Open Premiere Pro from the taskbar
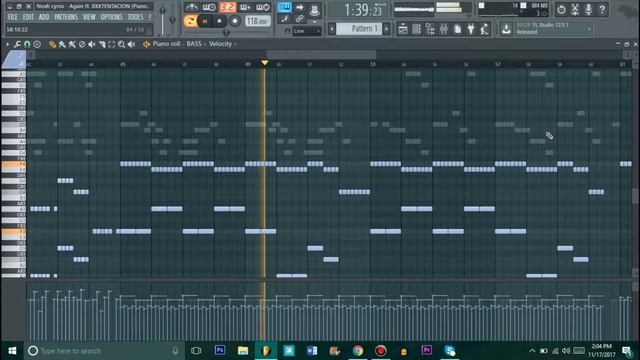Image resolution: width=640 pixels, height=360 pixels. [427, 350]
